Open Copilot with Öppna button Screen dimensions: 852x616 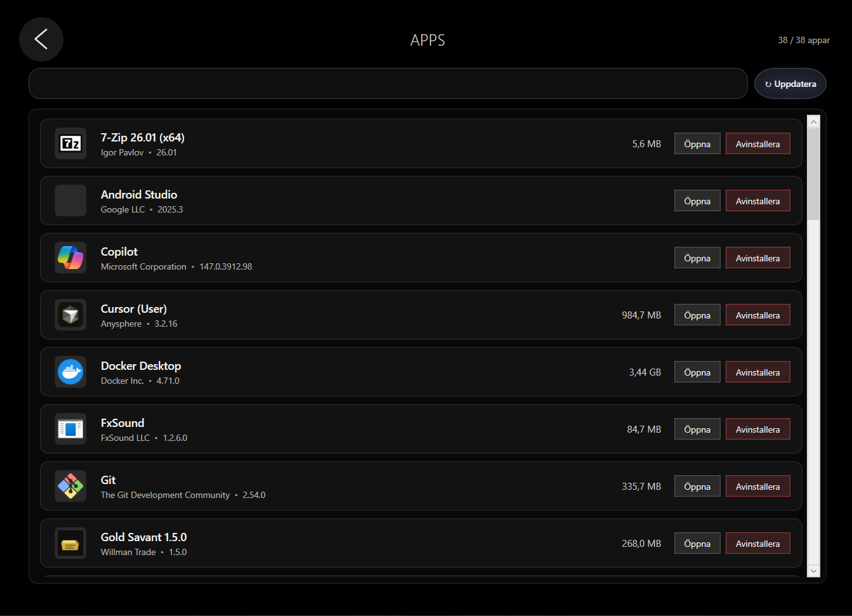click(x=697, y=258)
